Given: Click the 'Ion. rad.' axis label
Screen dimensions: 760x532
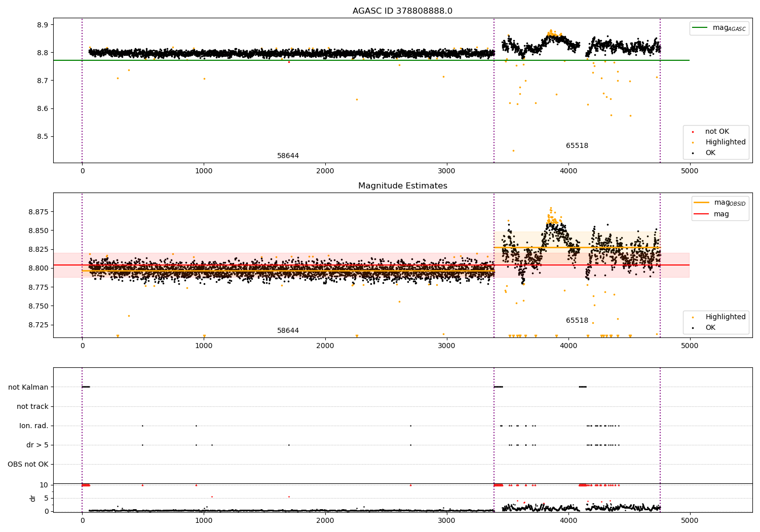Looking at the screenshot, I should point(34,426).
